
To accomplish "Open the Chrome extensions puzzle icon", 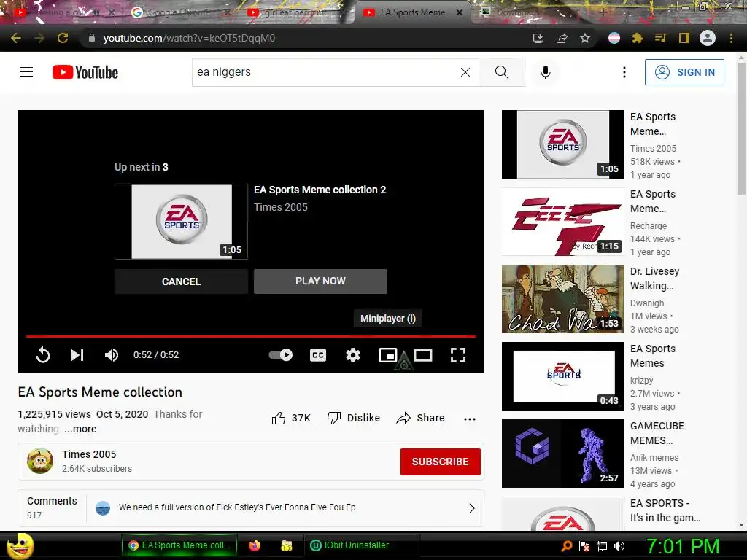I will tap(638, 38).
